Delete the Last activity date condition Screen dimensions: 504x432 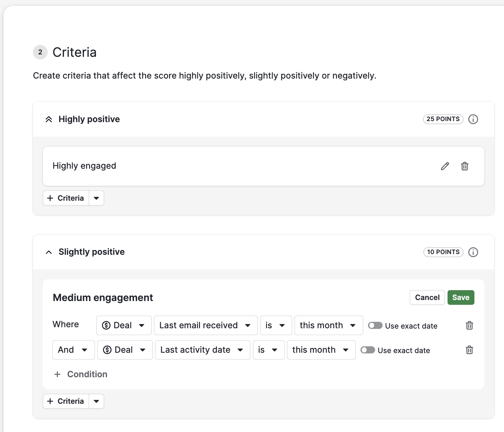tap(469, 350)
